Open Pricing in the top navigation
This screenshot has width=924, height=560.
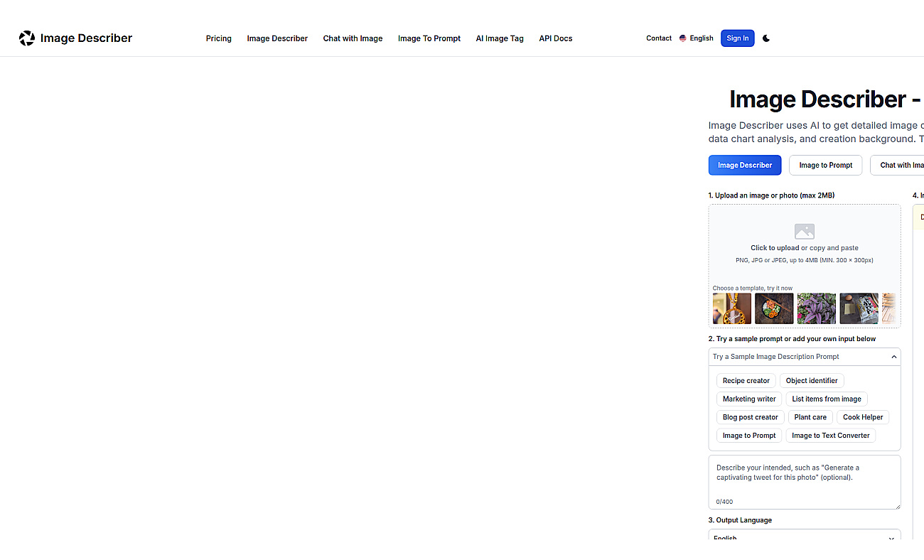[219, 38]
